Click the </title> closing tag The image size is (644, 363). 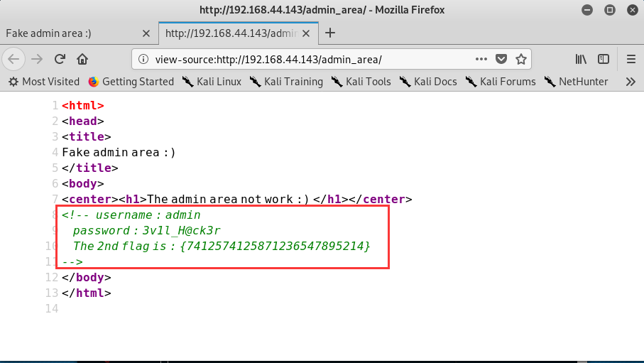pos(90,168)
